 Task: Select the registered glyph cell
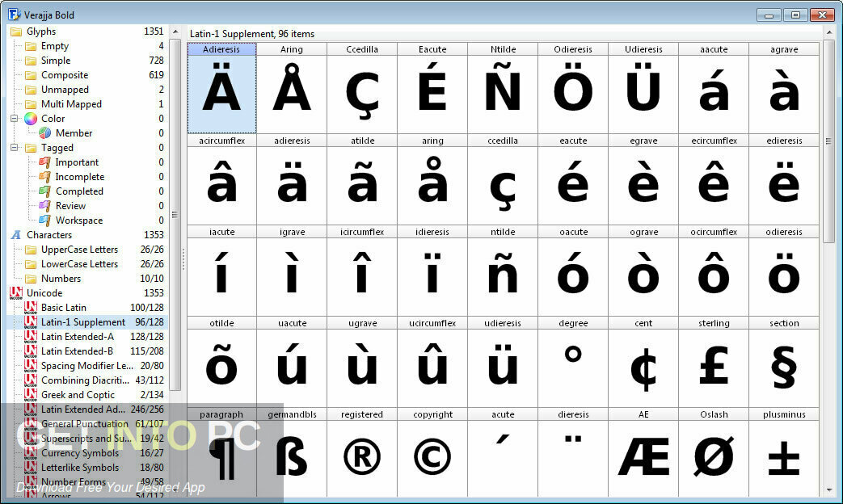(x=362, y=453)
